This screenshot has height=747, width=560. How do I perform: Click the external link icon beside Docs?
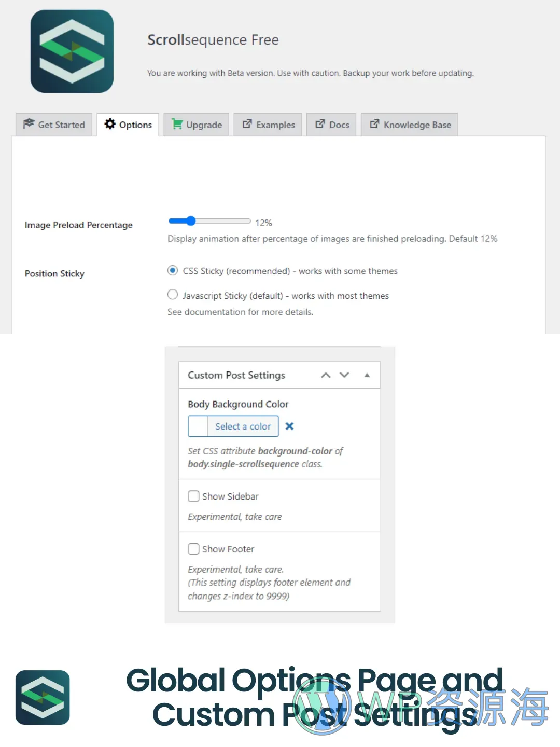click(x=320, y=124)
